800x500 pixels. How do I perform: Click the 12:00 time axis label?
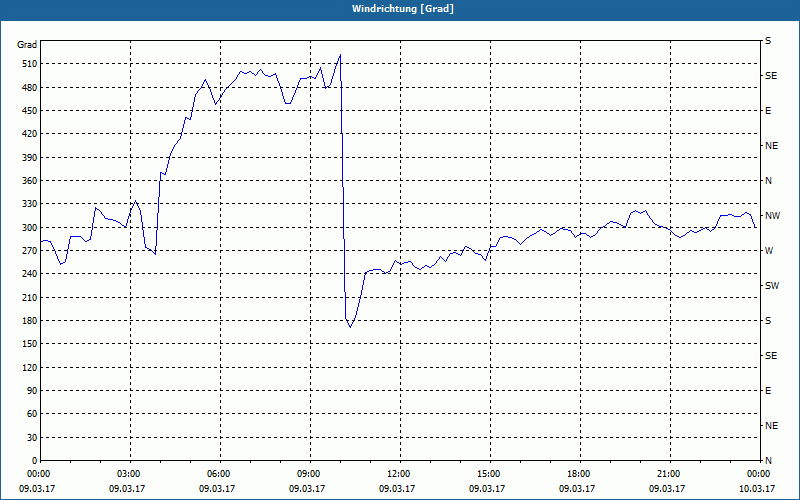[x=400, y=474]
